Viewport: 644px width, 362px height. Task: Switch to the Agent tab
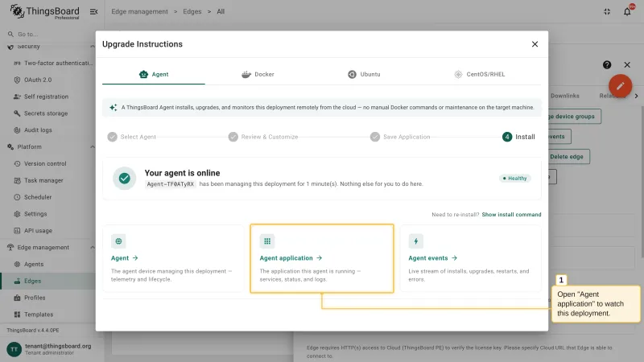point(154,74)
